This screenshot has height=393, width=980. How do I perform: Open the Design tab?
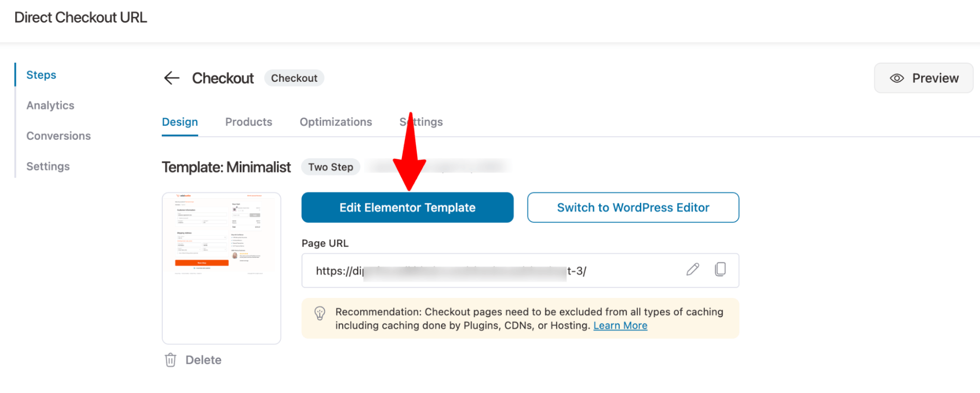click(180, 122)
